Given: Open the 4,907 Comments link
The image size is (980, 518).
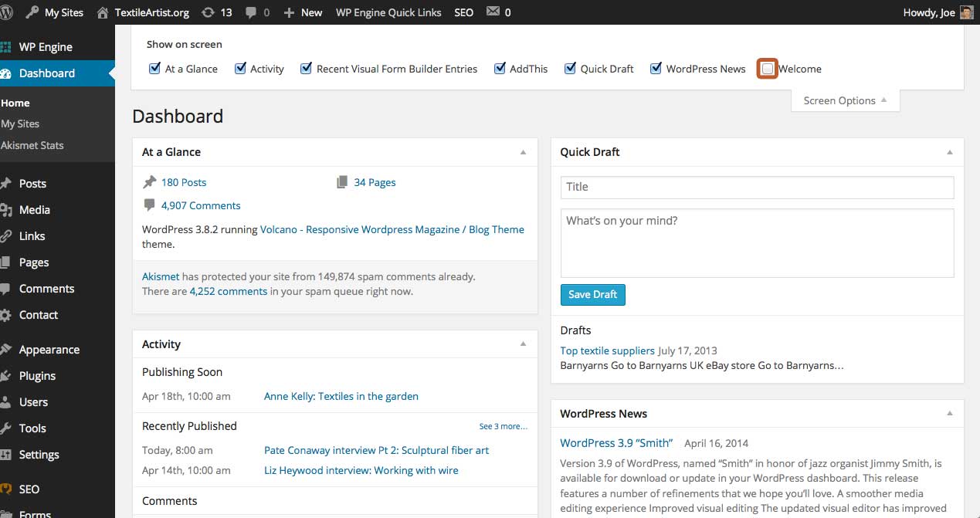Looking at the screenshot, I should 201,205.
